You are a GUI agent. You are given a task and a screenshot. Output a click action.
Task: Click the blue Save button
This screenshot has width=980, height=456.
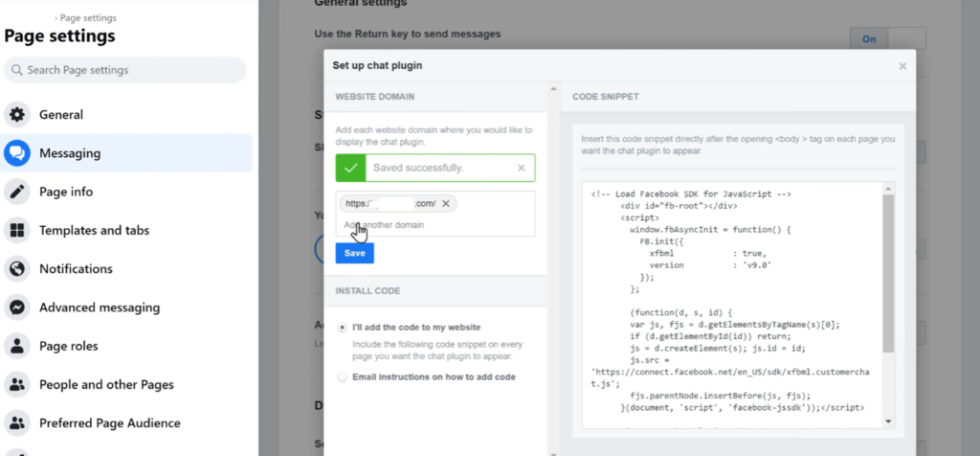pos(354,253)
